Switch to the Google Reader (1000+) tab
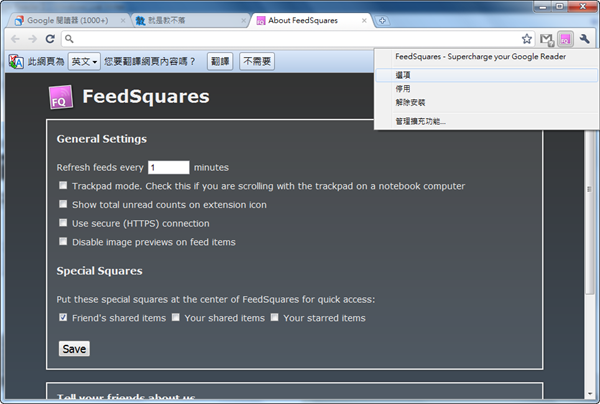The width and height of the screenshot is (600, 404). [x=67, y=20]
